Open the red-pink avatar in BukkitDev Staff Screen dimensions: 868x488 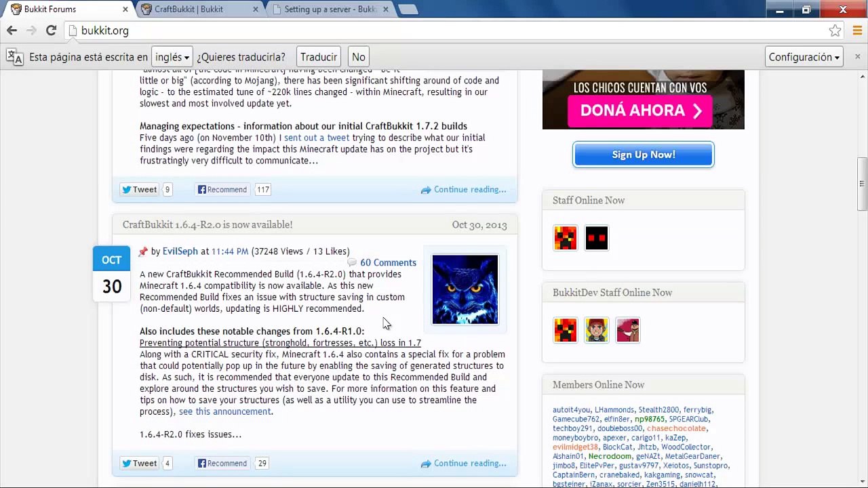point(628,330)
